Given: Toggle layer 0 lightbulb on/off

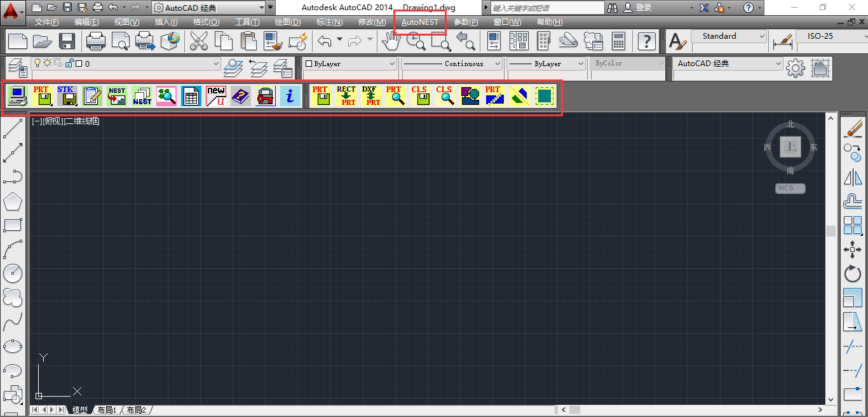Looking at the screenshot, I should pos(37,64).
